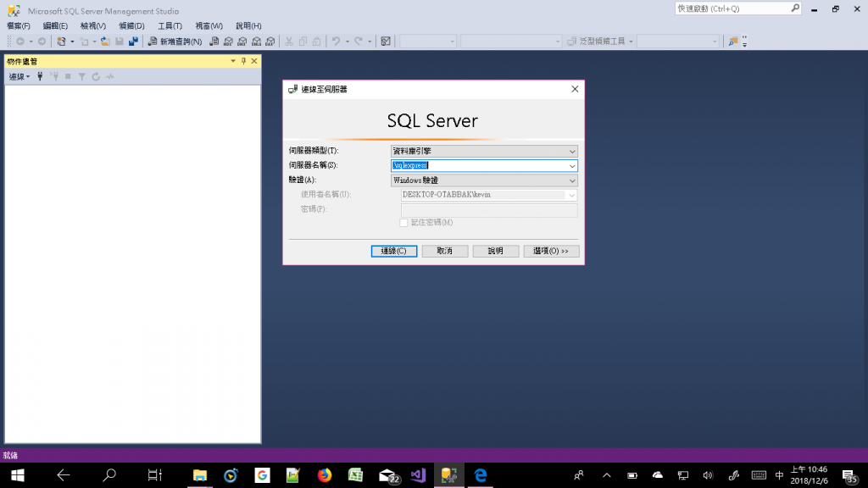
Task: Click the password (密碼) input field
Action: pyautogui.click(x=489, y=209)
